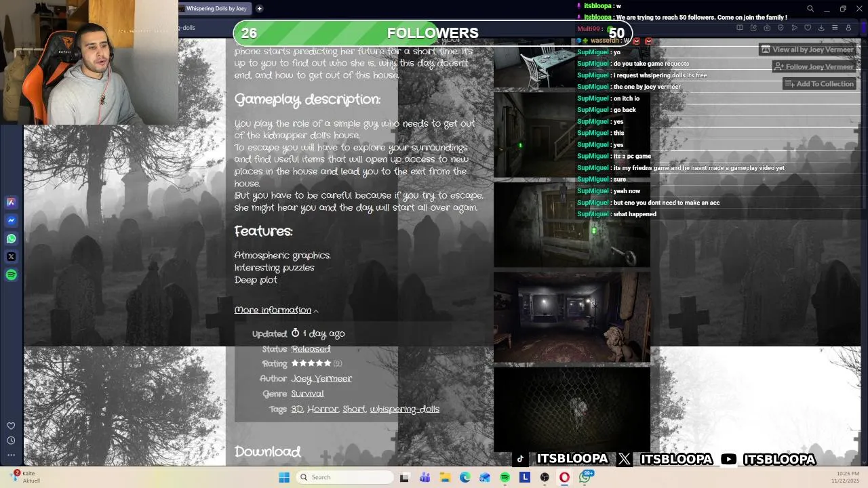Open bookmarks heart in Opera sidebar
The width and height of the screenshot is (868, 488).
(x=11, y=426)
